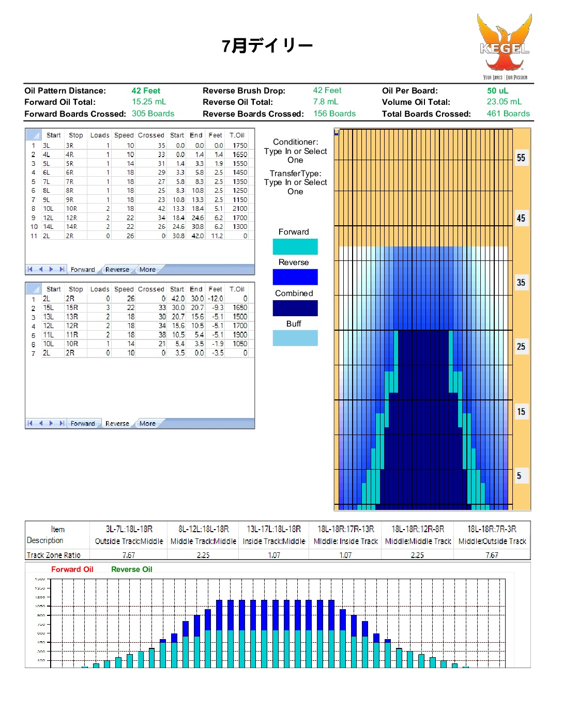Click the 50 uL Oil Per Board value
Viewport: 563px width, 728px height.
(497, 90)
